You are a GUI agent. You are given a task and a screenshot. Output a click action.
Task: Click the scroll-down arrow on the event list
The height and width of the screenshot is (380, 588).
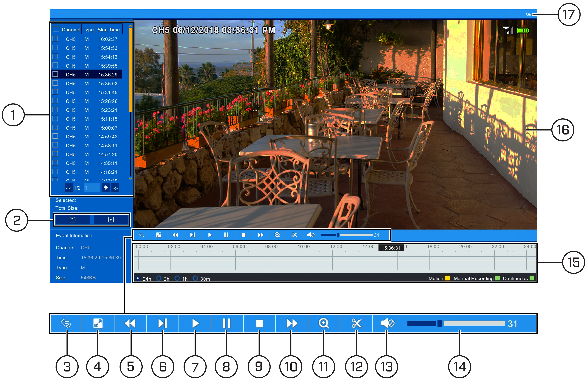click(131, 178)
